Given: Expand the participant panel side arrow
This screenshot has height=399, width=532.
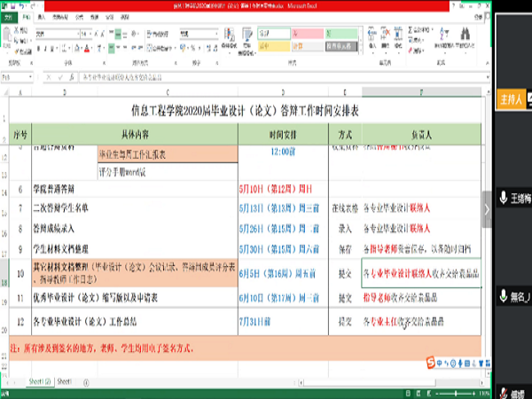Looking at the screenshot, I should [x=487, y=210].
